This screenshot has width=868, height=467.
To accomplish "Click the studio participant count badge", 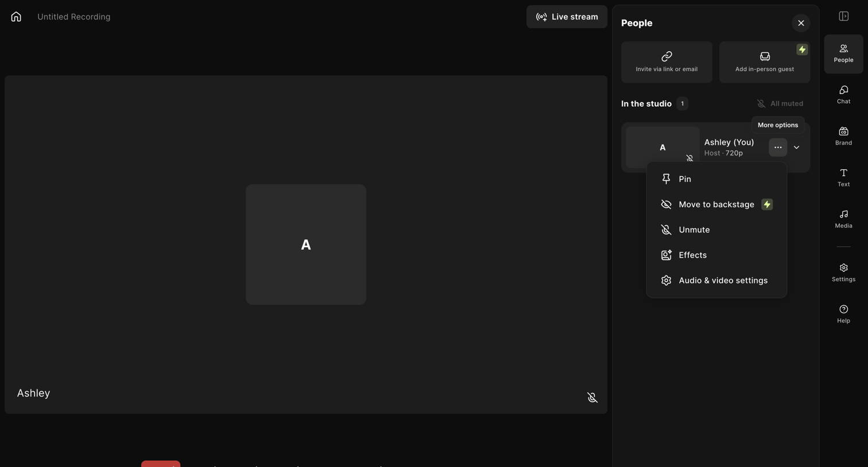I will (x=682, y=104).
